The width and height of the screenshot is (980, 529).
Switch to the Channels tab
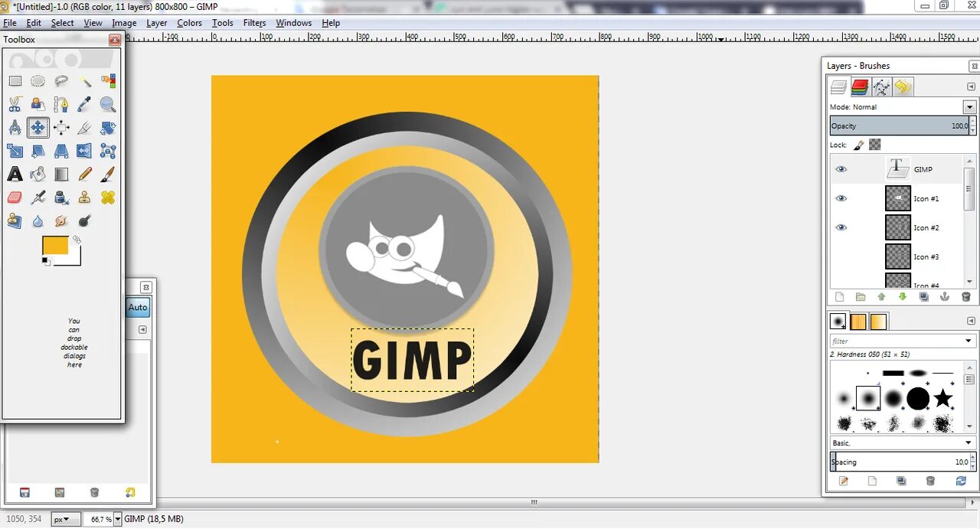pyautogui.click(x=860, y=87)
